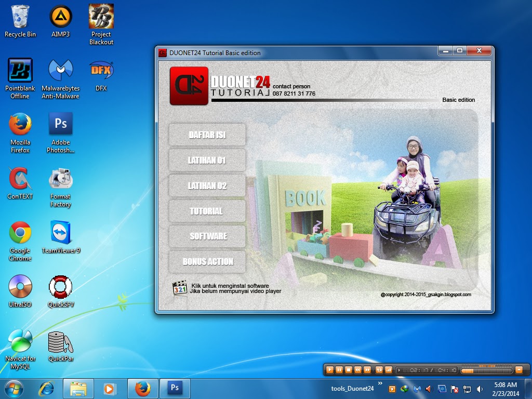Switch to Photoshop on the taskbar

point(175,389)
